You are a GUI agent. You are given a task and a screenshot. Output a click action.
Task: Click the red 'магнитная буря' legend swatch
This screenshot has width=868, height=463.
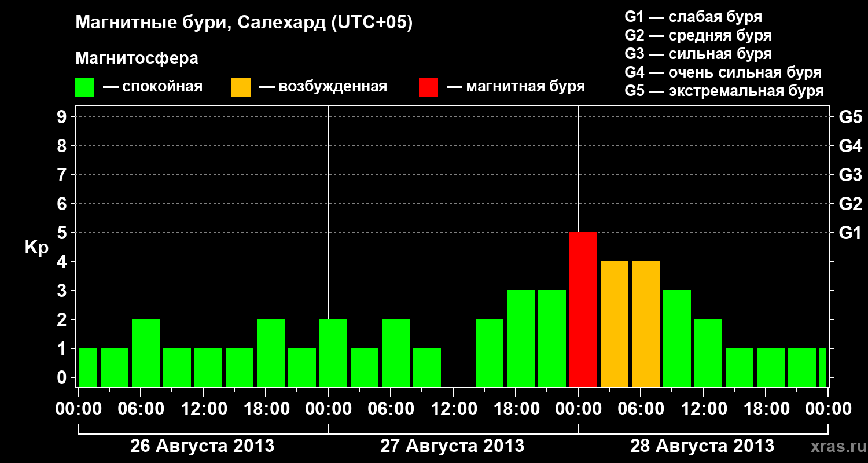429,87
